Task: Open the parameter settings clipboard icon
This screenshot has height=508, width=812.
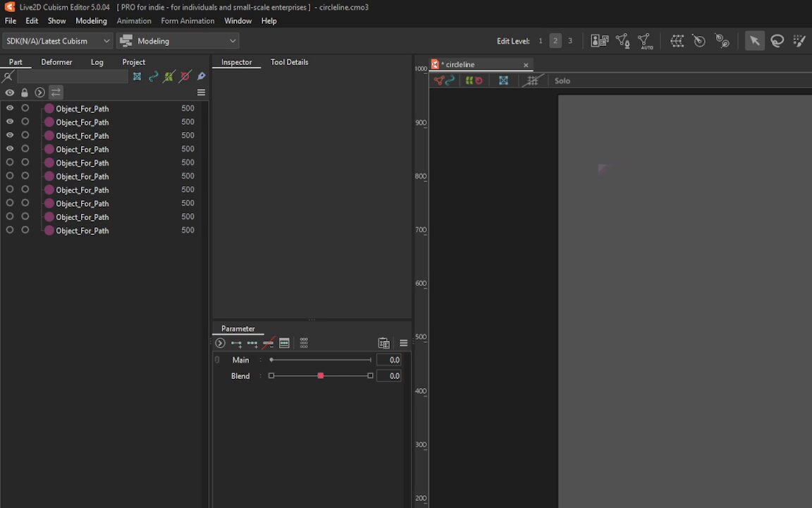Action: pyautogui.click(x=383, y=343)
